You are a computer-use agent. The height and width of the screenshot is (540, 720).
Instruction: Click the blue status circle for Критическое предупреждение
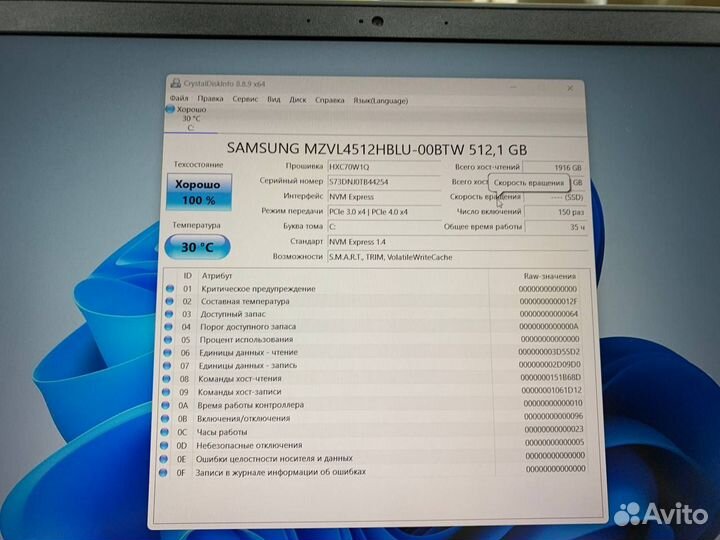click(x=169, y=289)
